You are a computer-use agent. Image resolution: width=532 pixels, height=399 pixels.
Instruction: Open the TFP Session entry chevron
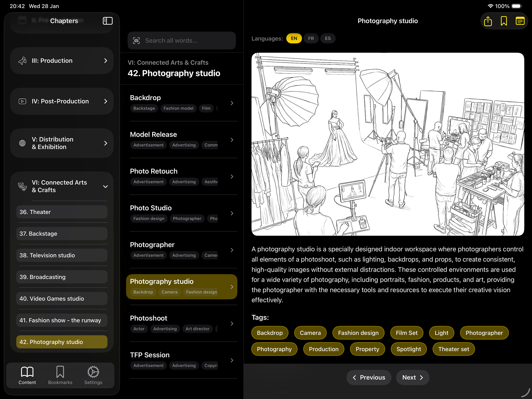point(232,360)
